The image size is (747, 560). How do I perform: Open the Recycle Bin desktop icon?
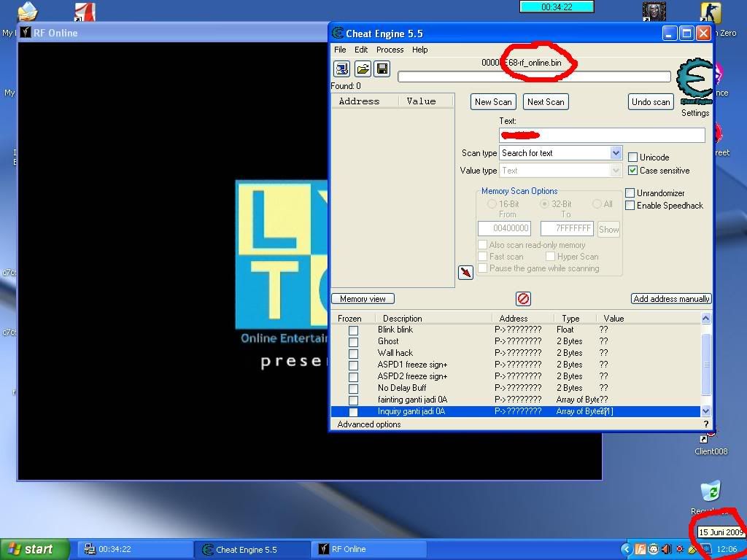point(710,493)
